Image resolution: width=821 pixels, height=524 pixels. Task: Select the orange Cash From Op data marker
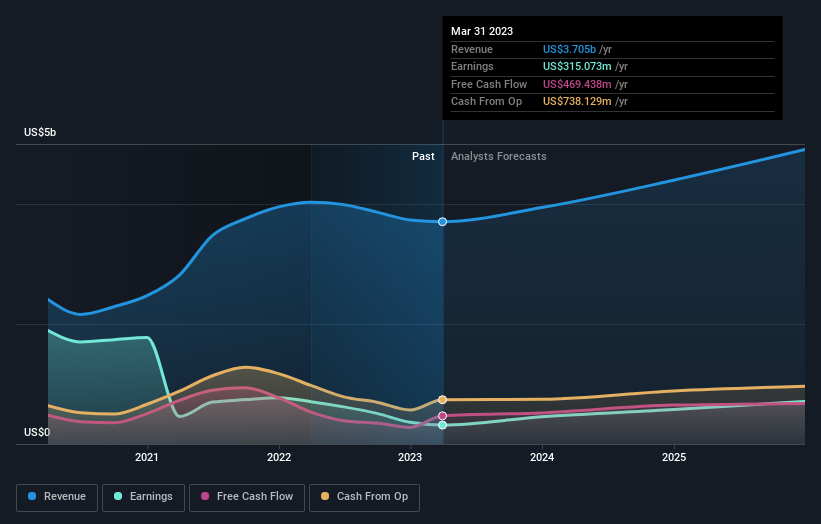pos(442,400)
